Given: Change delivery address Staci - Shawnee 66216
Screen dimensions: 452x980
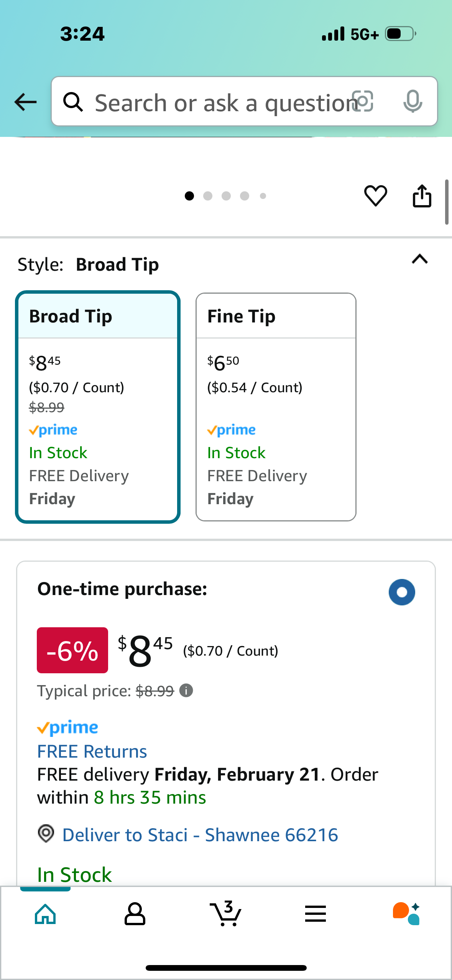Looking at the screenshot, I should [x=200, y=835].
